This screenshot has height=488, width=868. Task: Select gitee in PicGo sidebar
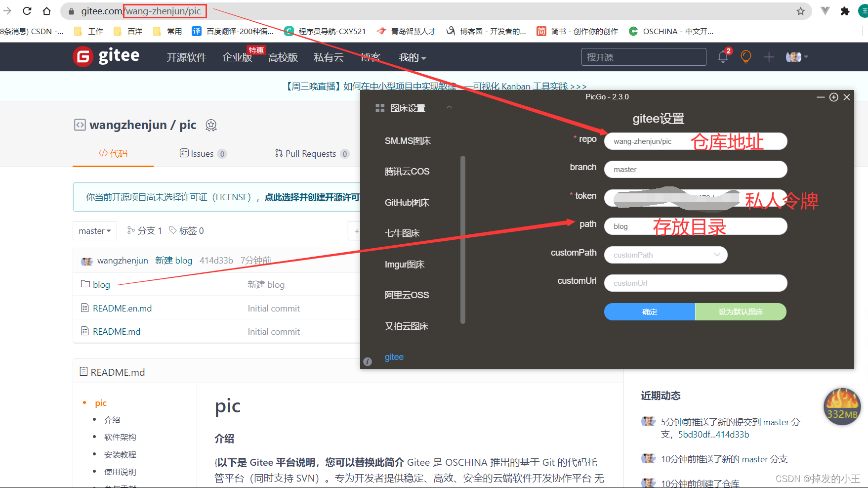pos(394,356)
